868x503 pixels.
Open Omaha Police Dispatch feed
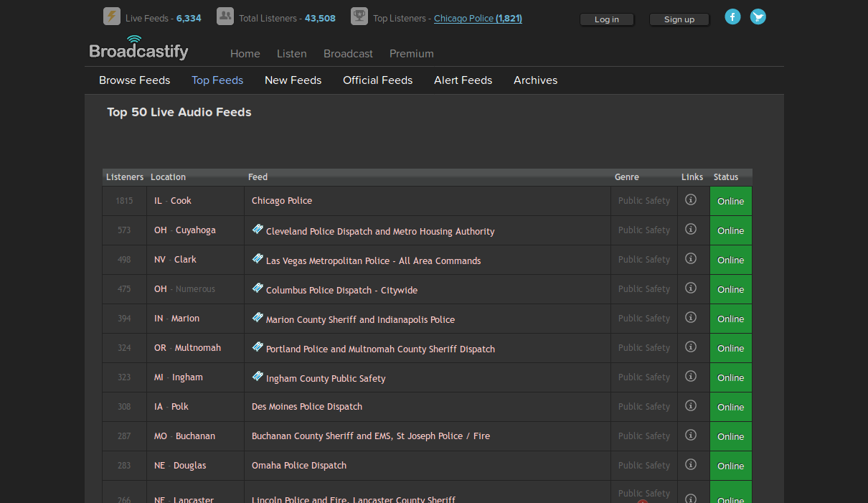click(299, 465)
